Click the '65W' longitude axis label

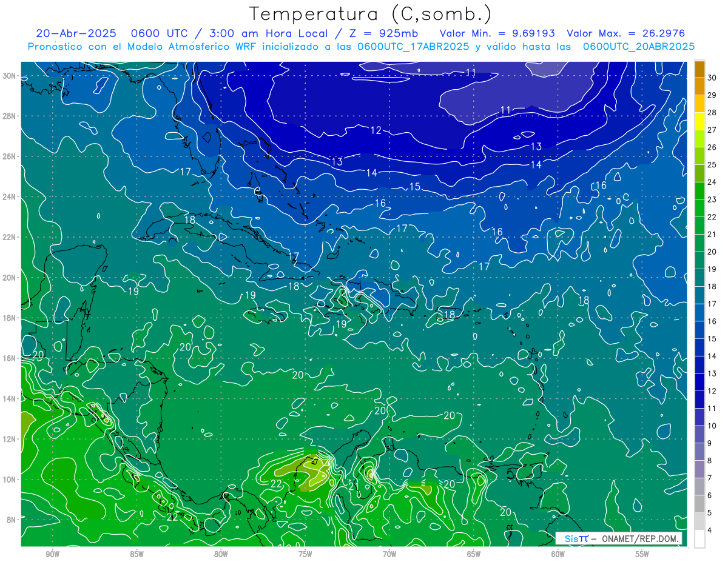tap(474, 554)
